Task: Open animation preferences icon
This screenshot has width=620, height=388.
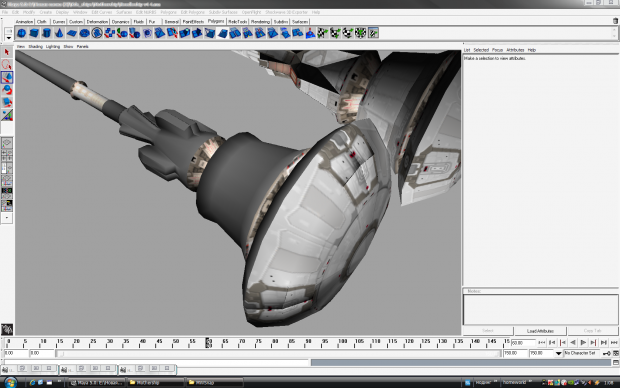Action: [x=616, y=353]
